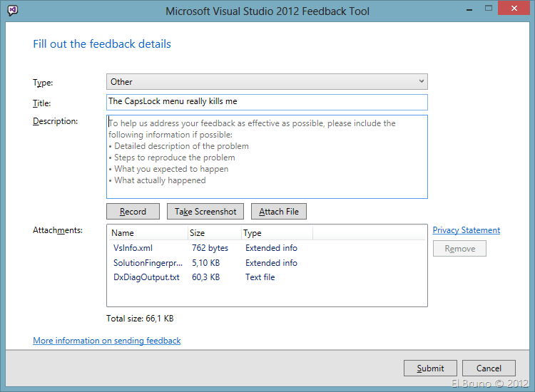Submit the feedback form
This screenshot has height=392, width=535.
pos(430,368)
